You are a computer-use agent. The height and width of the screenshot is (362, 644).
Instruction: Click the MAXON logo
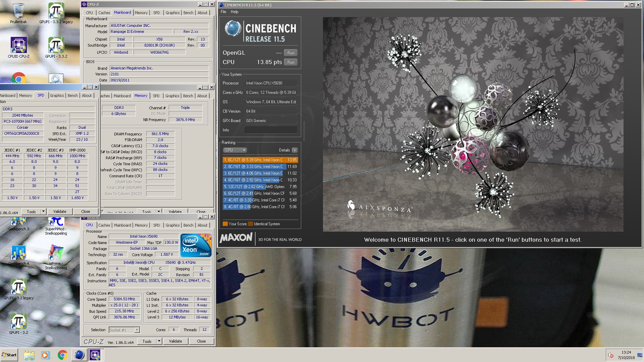coord(236,238)
